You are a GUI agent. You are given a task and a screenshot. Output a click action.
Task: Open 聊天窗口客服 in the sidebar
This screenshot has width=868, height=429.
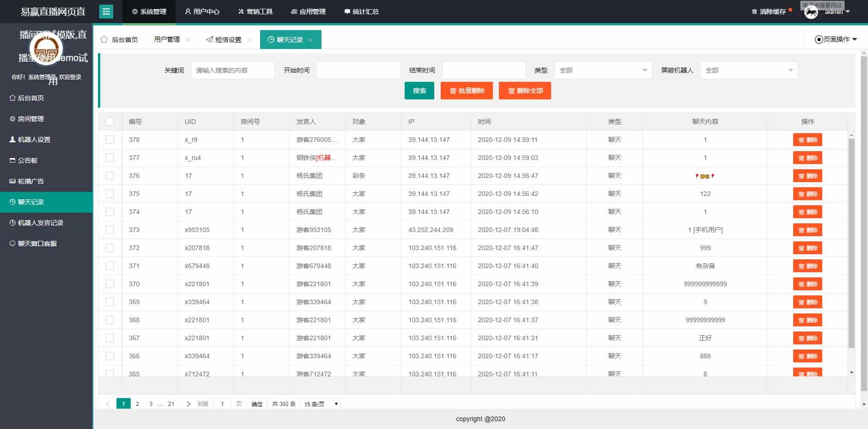46,244
